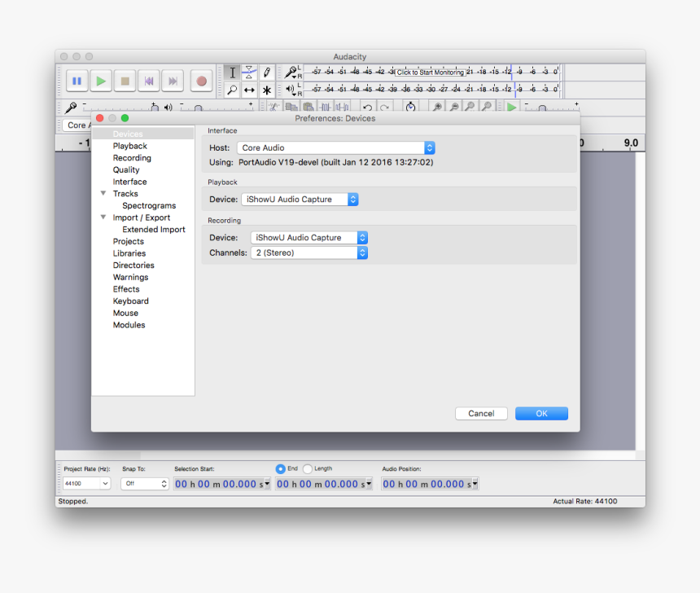700x593 pixels.
Task: Start playback with the green Play button
Action: 101,81
